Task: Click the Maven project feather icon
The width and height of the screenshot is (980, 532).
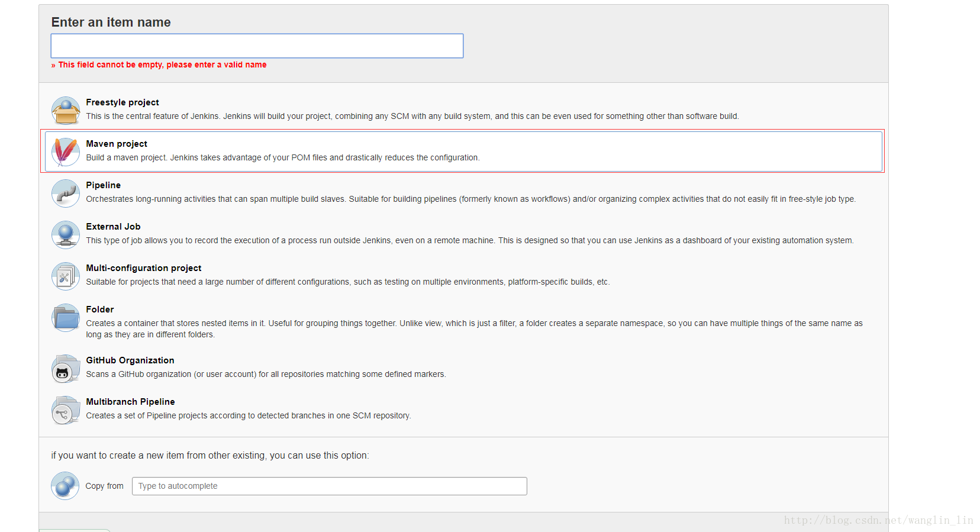Action: coord(65,152)
